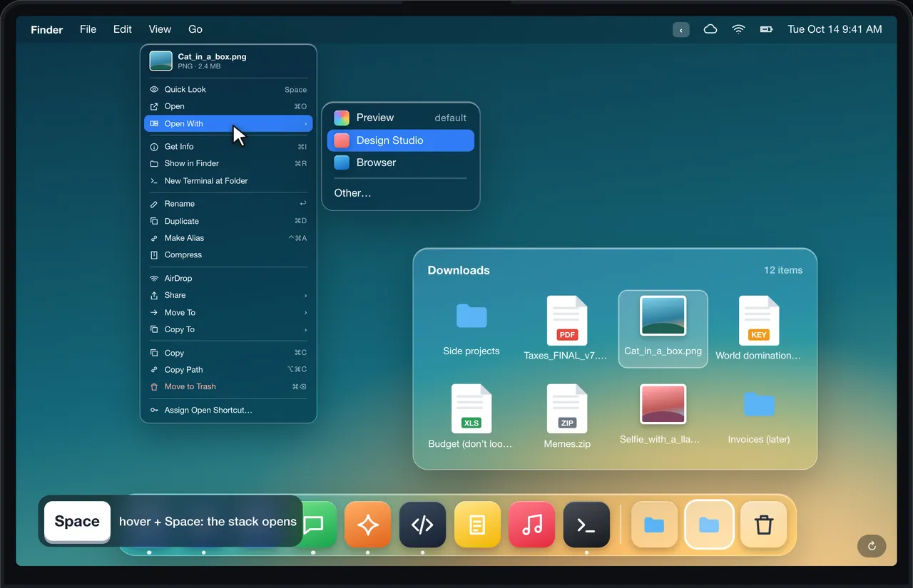This screenshot has height=588, width=913.
Task: Select Memes.zip in the Downloads stack
Action: coord(567,416)
